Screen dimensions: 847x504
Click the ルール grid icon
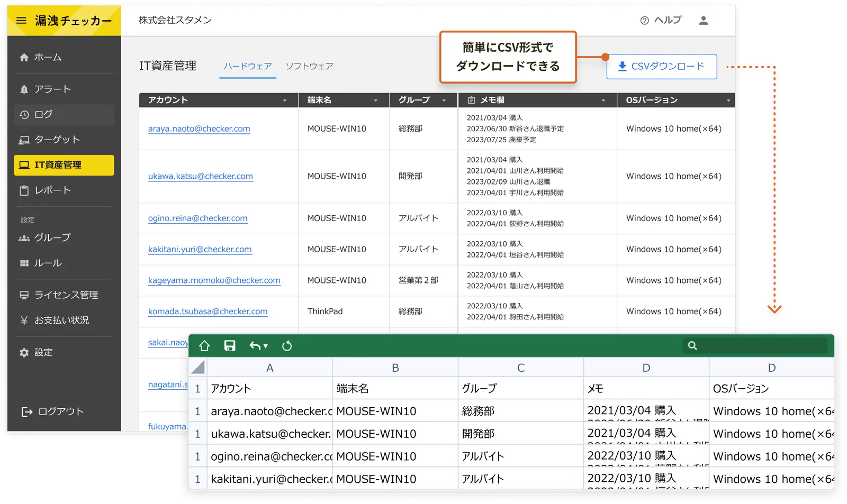[x=24, y=263]
